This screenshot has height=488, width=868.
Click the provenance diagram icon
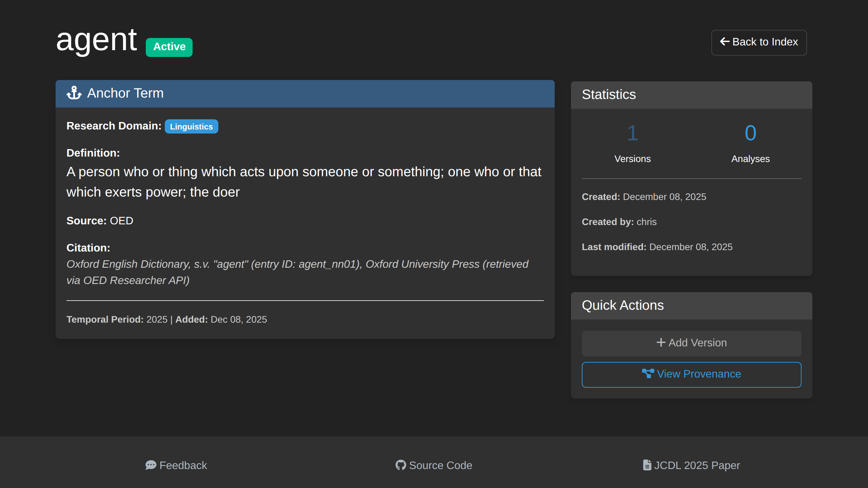click(648, 373)
